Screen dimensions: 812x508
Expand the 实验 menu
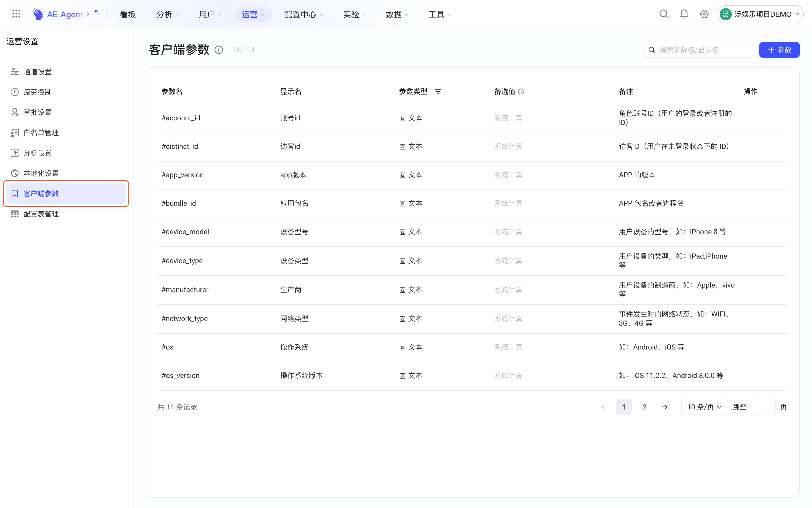[x=354, y=14]
